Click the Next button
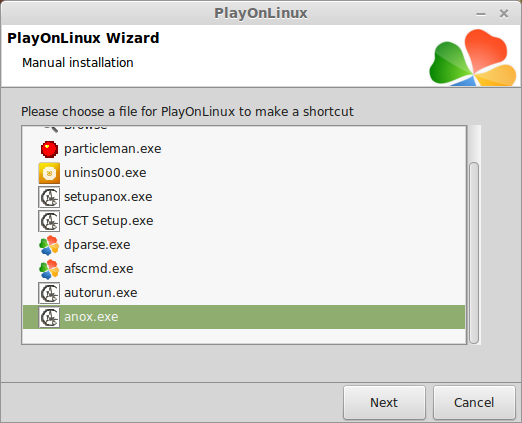 [384, 402]
